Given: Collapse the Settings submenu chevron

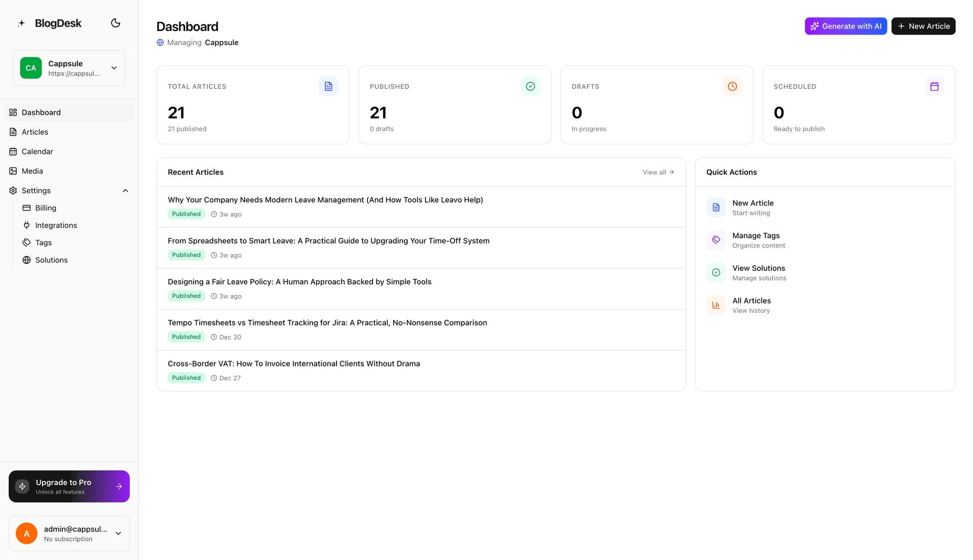Looking at the screenshot, I should click(125, 190).
